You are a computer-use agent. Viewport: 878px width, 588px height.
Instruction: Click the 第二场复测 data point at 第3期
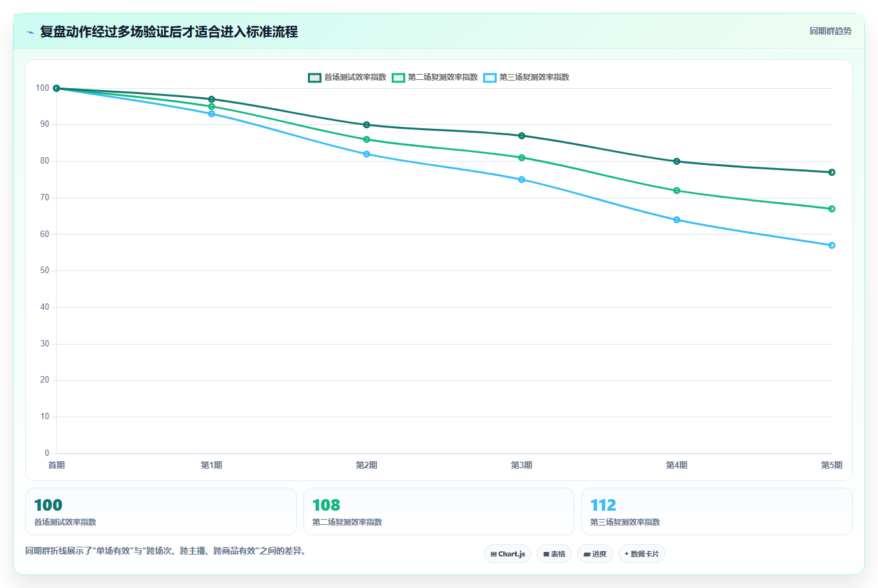pos(522,158)
